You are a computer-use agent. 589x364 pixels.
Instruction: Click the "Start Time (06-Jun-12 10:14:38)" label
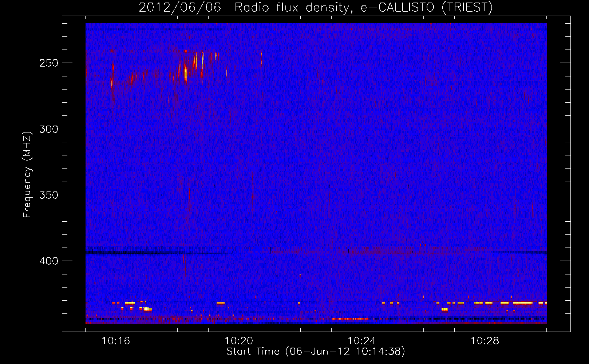point(316,352)
